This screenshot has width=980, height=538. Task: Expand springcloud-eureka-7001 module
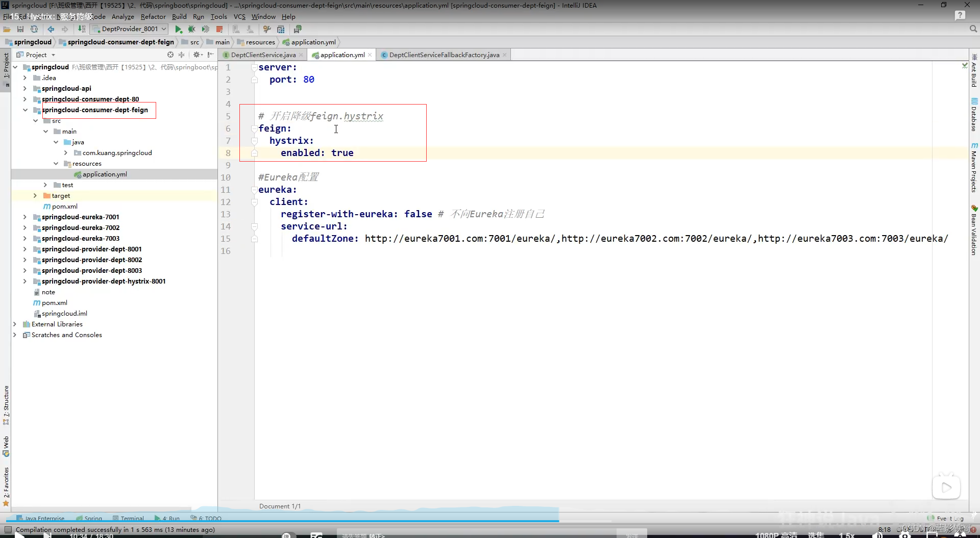24,217
